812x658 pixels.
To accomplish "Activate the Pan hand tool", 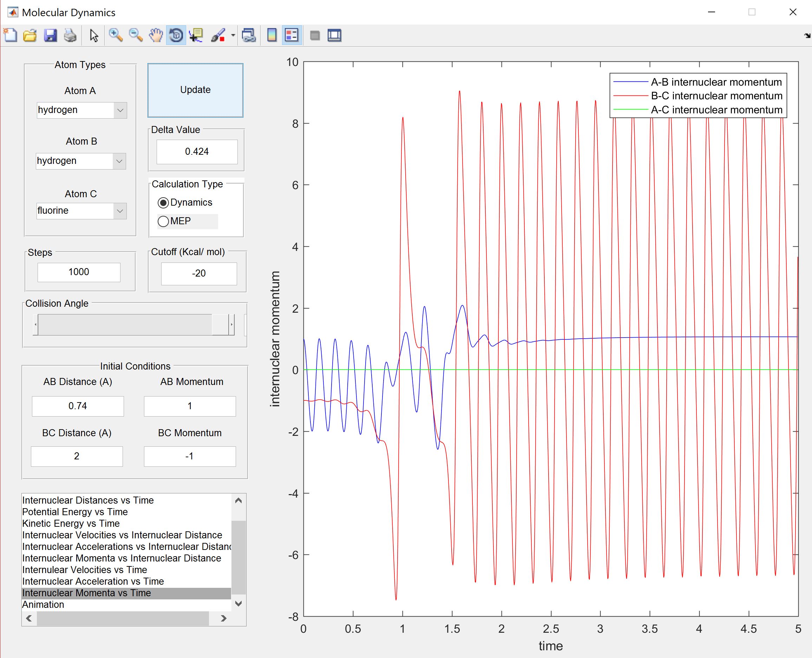I will coord(156,36).
